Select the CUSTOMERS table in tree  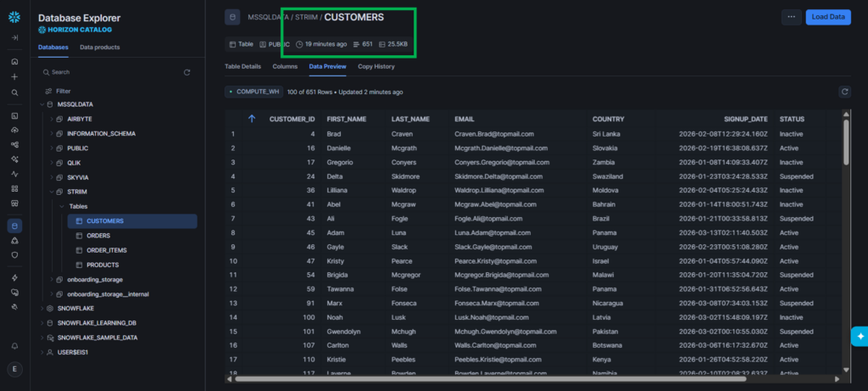coord(131,221)
